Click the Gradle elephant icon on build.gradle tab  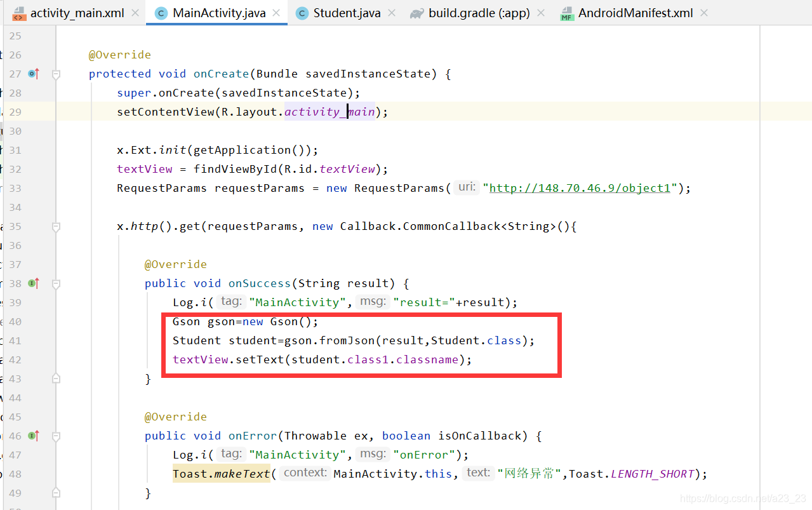[x=416, y=13]
